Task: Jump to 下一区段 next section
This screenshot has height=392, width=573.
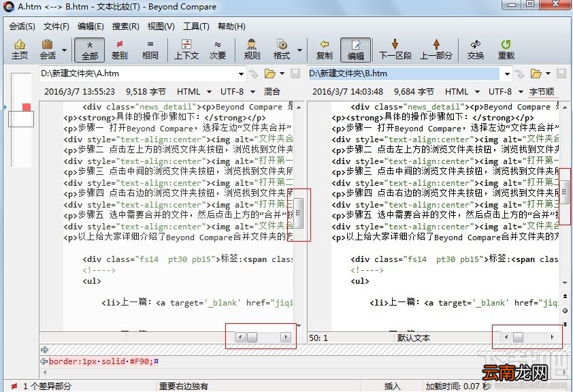Action: click(395, 50)
